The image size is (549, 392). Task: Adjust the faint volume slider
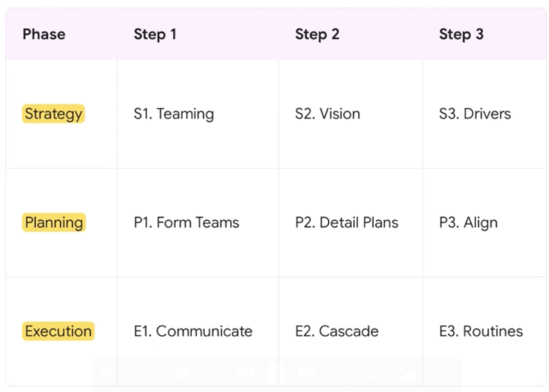pyautogui.click(x=150, y=373)
